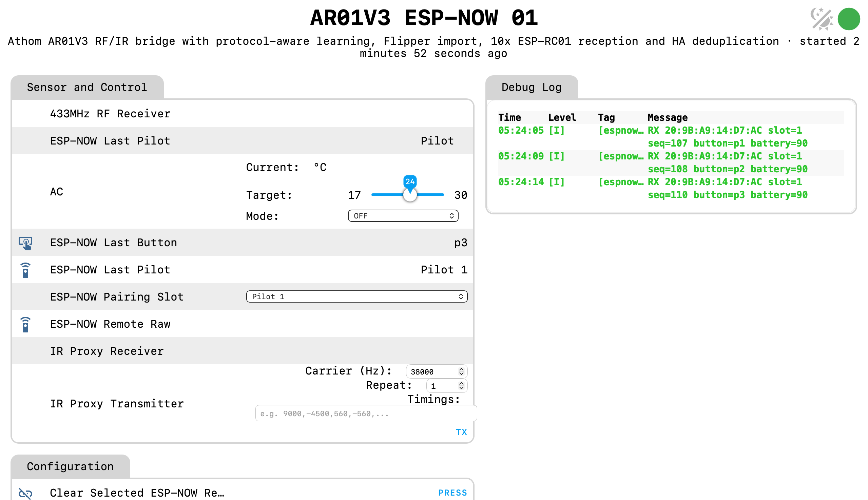Click the 'Pilot 1' value of ESP-NOW Last Pilot

(444, 270)
